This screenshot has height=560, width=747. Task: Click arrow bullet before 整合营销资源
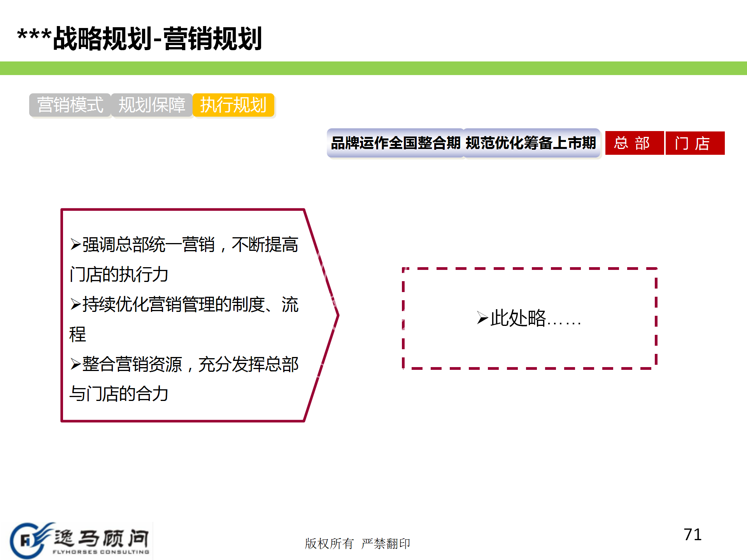point(75,364)
